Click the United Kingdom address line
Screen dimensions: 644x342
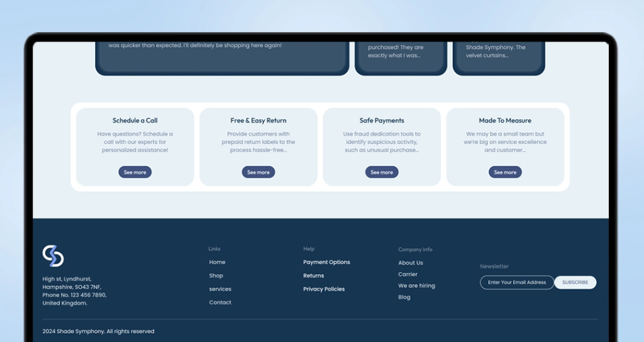65,304
